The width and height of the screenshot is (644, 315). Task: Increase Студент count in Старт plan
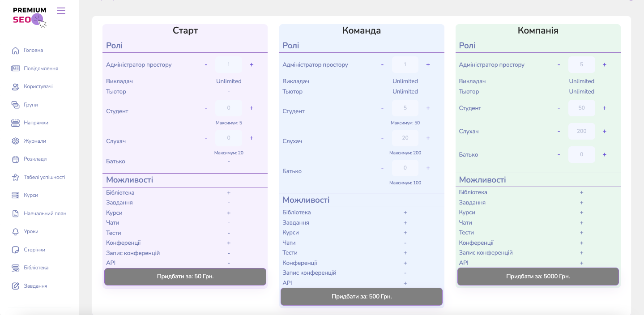(x=252, y=108)
